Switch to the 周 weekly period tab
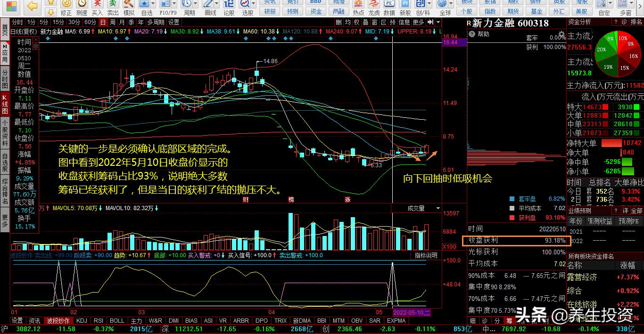The image size is (644, 334). tap(112, 22)
